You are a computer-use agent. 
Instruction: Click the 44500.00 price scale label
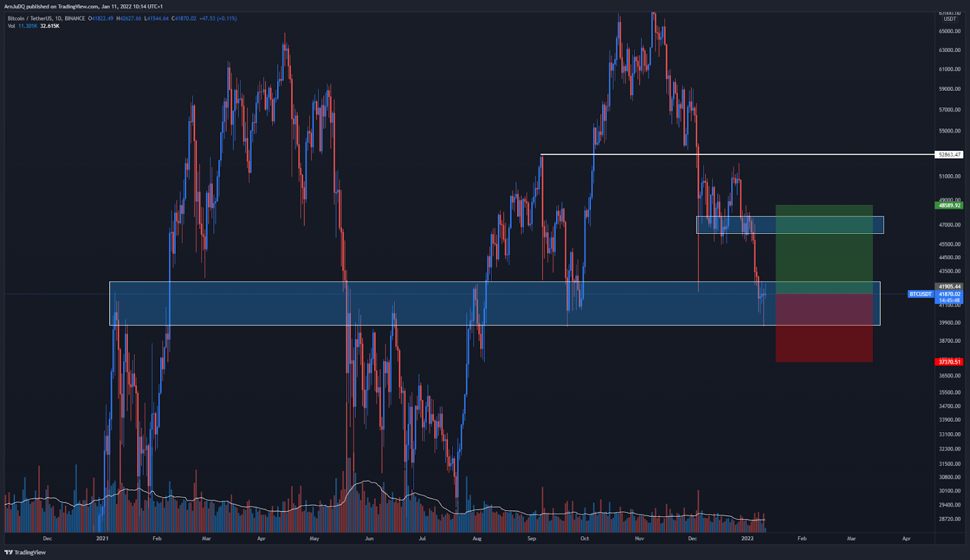click(949, 258)
